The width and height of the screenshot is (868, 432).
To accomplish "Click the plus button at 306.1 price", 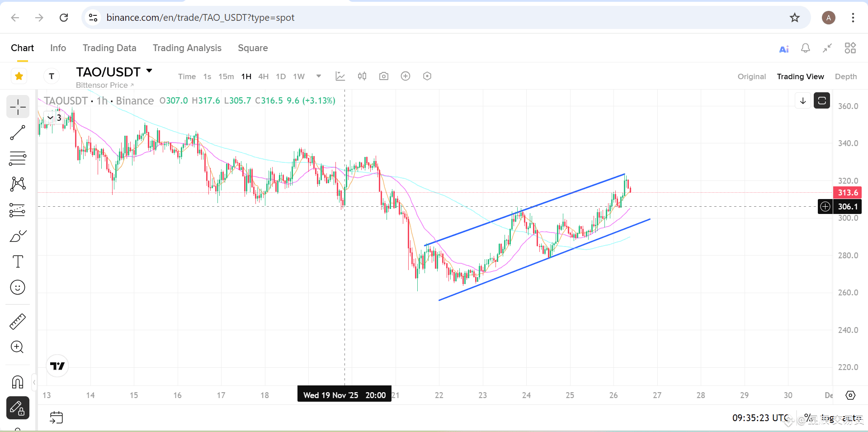I will [825, 207].
